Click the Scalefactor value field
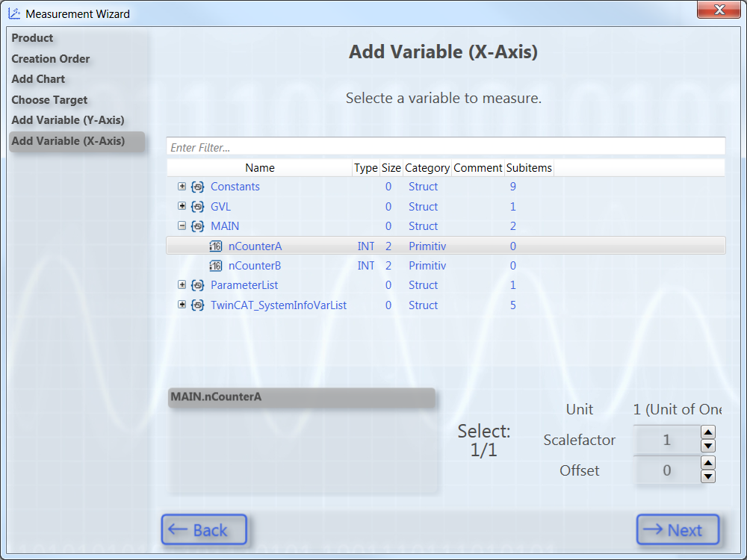 (x=667, y=440)
